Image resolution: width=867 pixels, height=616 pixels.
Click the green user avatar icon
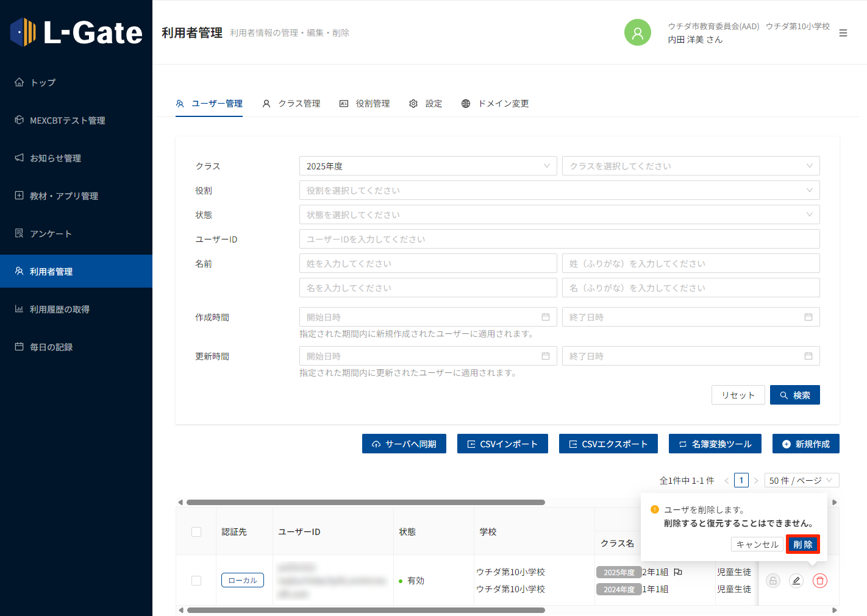coord(637,32)
